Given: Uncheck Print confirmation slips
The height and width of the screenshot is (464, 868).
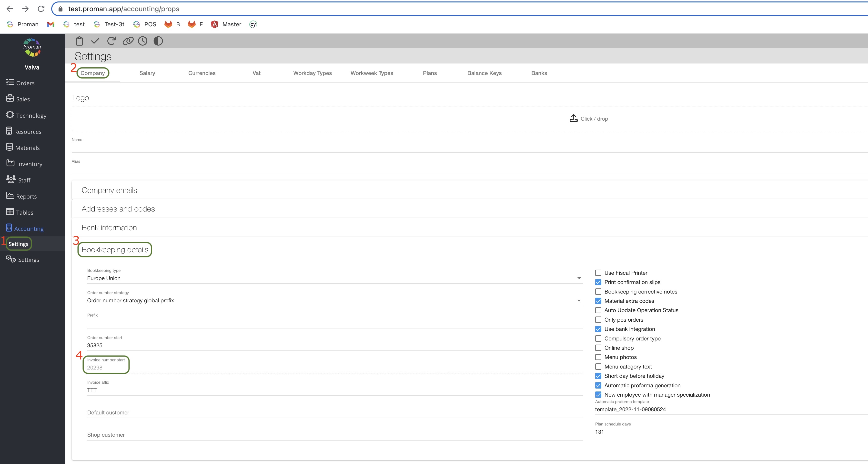Looking at the screenshot, I should (598, 282).
